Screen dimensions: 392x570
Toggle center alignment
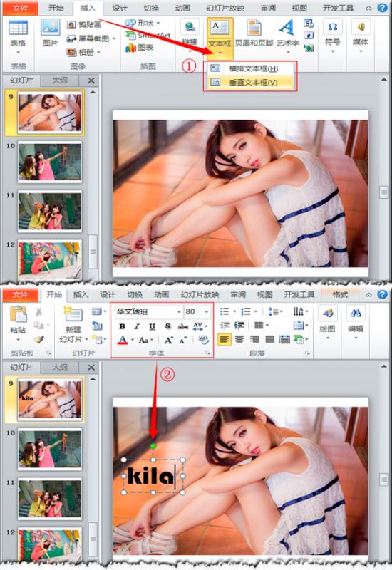(x=239, y=339)
